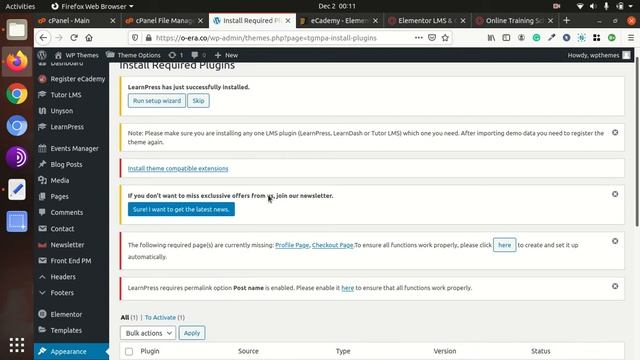Image resolution: width=640 pixels, height=360 pixels.
Task: Open new browser tab
Action: 566,20
